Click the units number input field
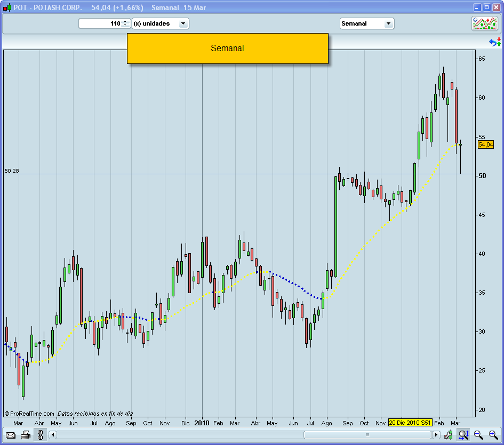 pos(100,23)
